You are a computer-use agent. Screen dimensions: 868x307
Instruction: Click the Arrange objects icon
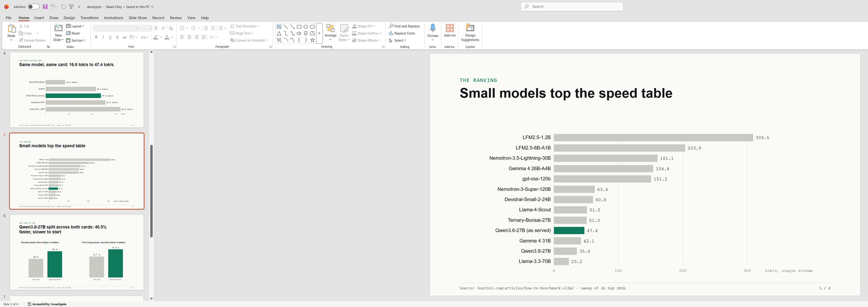(330, 29)
